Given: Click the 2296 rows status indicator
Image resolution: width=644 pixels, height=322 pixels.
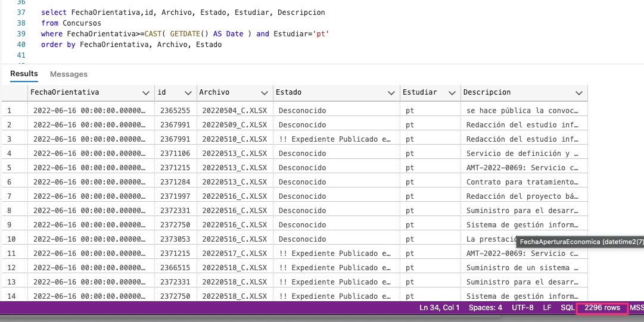Looking at the screenshot, I should (x=602, y=308).
